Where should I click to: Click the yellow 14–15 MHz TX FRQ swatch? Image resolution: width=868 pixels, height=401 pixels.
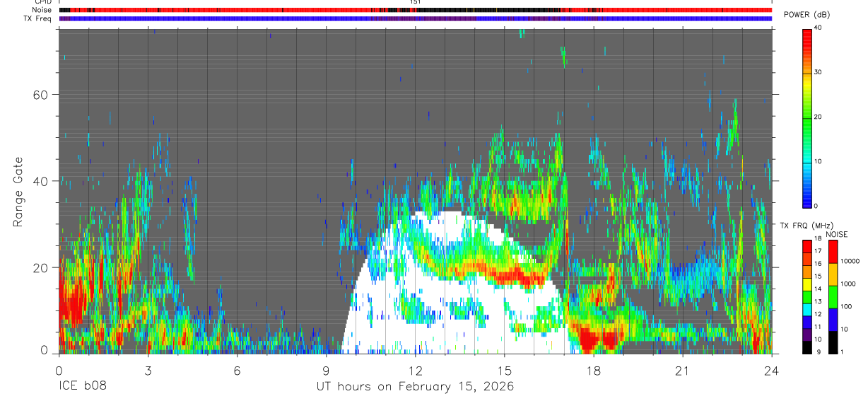pos(807,284)
